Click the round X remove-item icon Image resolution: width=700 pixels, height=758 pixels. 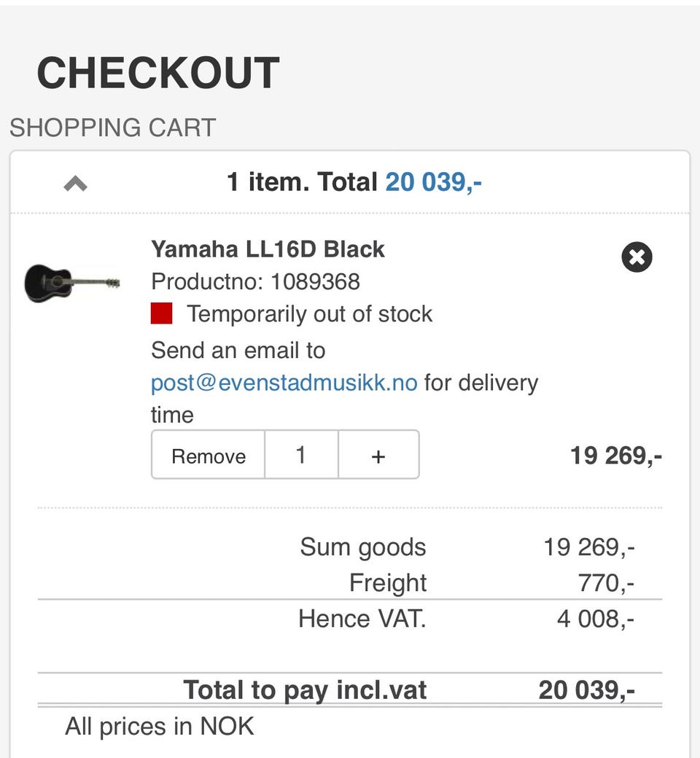tap(637, 257)
